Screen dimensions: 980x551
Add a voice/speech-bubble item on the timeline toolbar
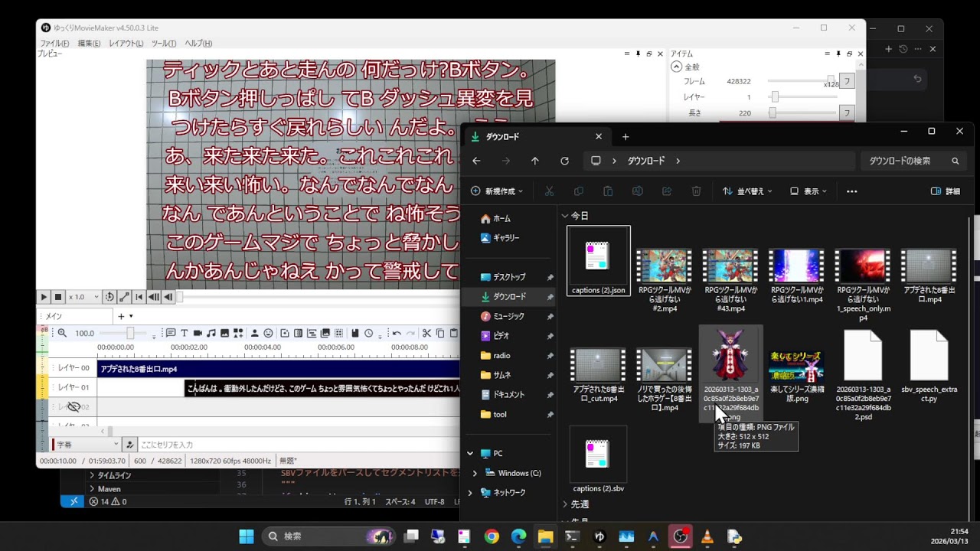[x=171, y=333]
